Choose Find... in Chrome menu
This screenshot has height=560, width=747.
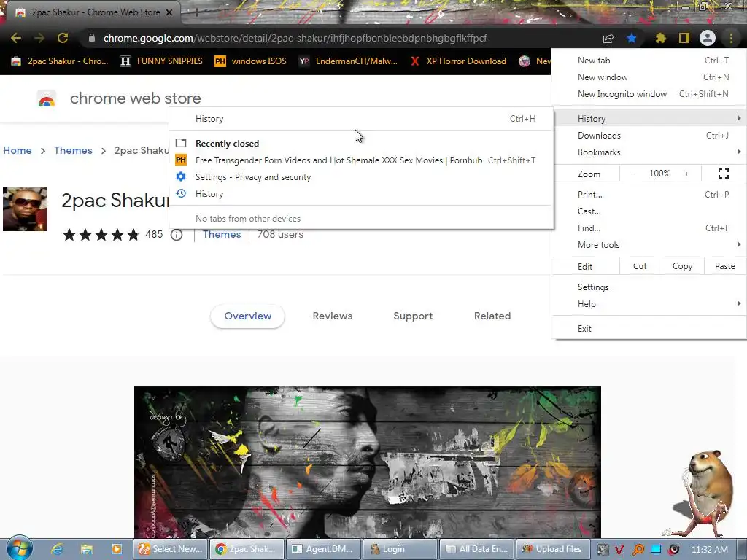coord(649,228)
